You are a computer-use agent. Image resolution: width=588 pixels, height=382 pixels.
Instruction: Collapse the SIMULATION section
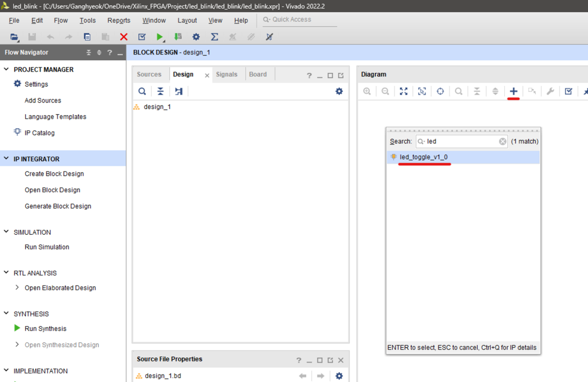(x=6, y=232)
